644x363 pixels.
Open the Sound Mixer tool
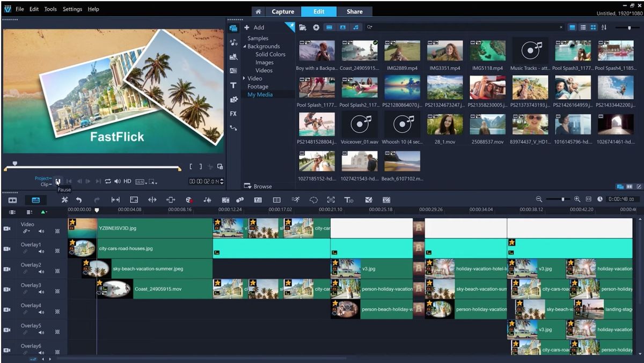[207, 199]
